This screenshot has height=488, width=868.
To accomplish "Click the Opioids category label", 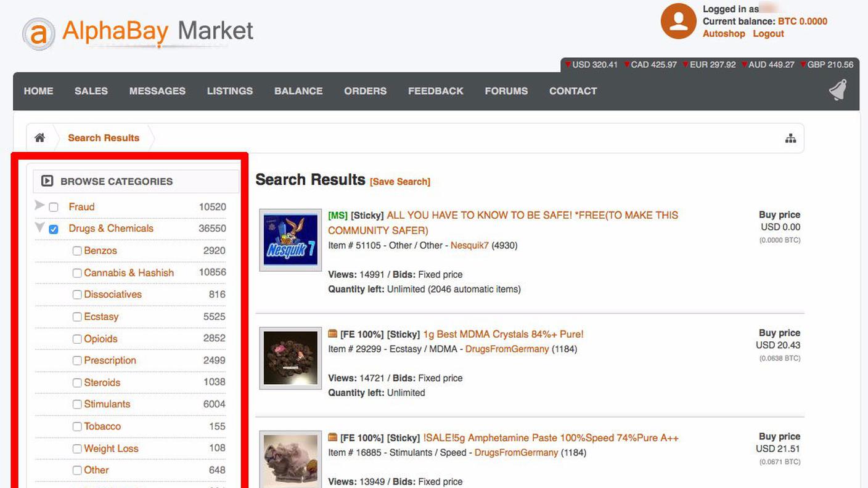I will pyautogui.click(x=100, y=338).
